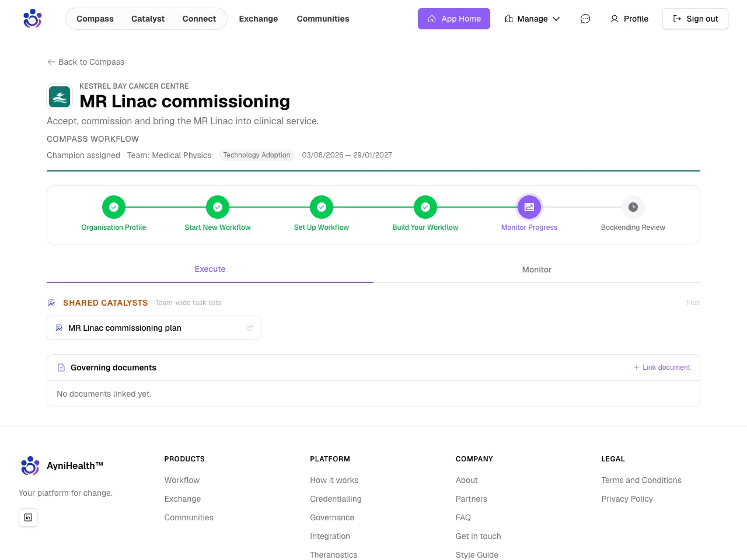747x560 pixels.
Task: Open Governance footer link
Action: tap(332, 517)
